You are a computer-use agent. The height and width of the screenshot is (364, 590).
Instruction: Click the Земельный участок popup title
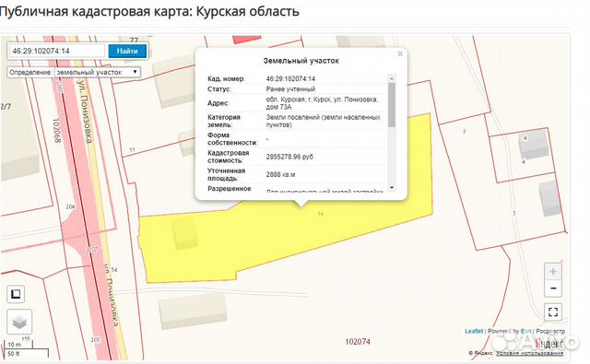coord(301,61)
